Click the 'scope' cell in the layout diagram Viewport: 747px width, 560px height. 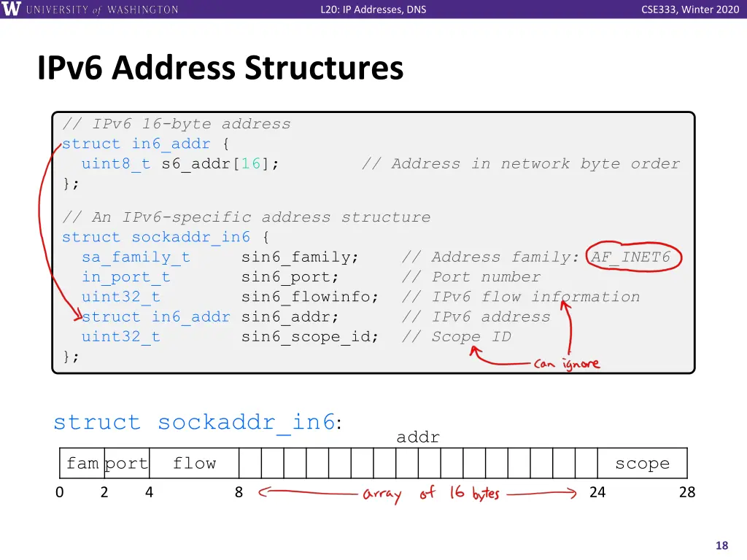point(642,463)
